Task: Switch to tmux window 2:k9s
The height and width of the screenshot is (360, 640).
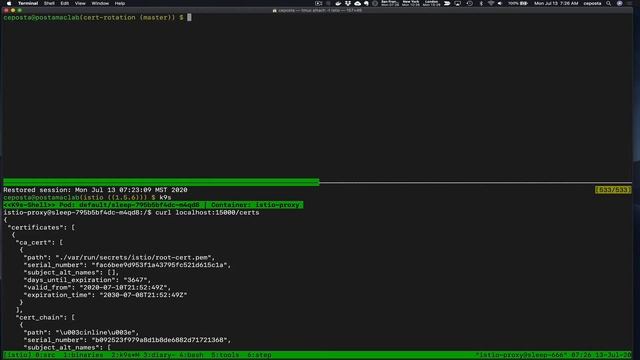Action: point(126,355)
